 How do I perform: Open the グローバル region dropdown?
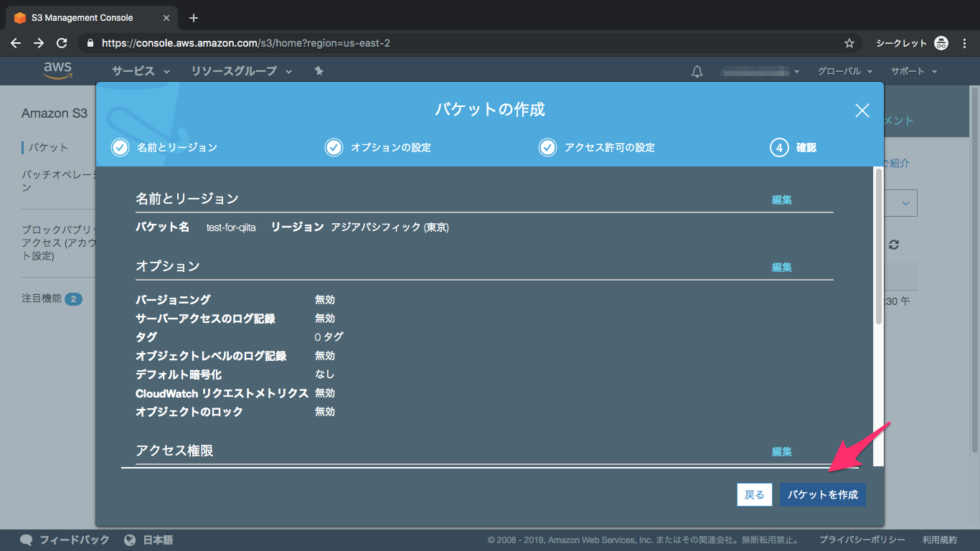(845, 71)
